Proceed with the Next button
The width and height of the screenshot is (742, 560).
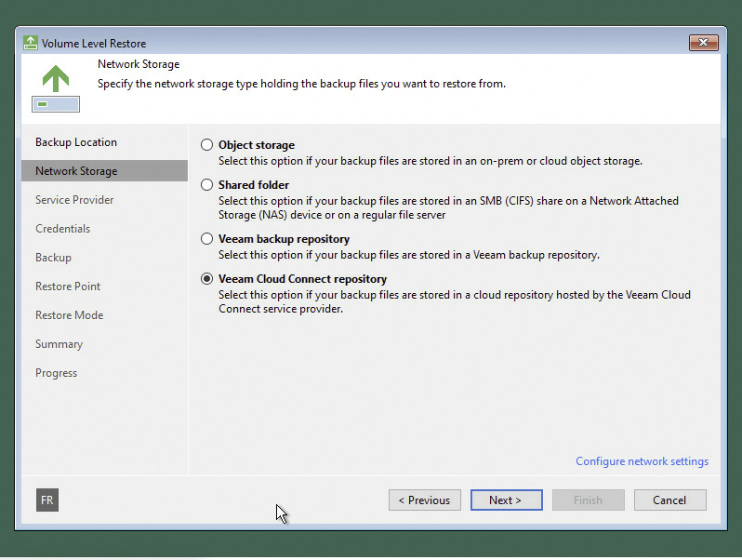tap(507, 500)
